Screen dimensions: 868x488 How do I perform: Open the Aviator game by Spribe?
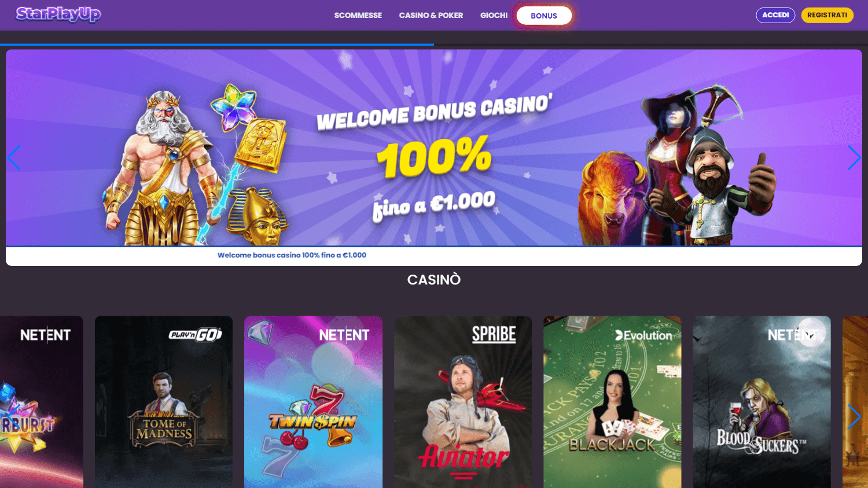point(463,402)
